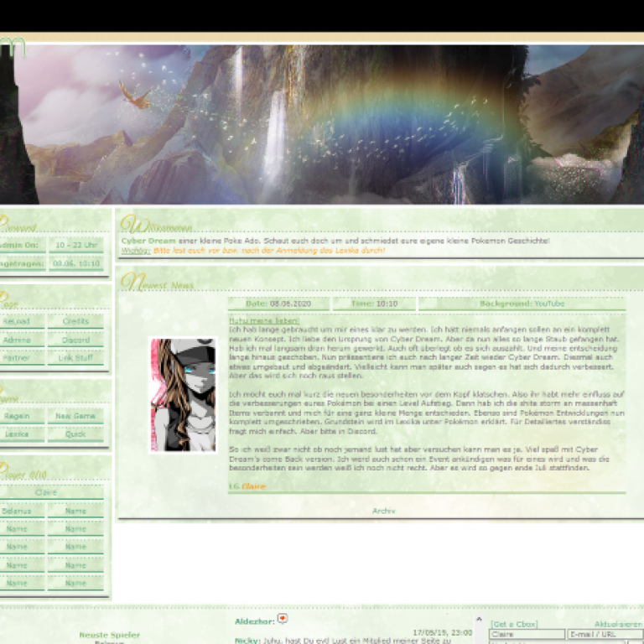Open the Regeln rules page
Viewport: 644px width, 644px height.
pos(19,417)
